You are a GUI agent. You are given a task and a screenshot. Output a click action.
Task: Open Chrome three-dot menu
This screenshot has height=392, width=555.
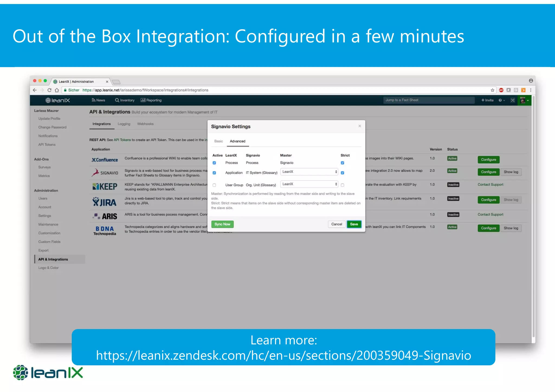[x=531, y=90]
